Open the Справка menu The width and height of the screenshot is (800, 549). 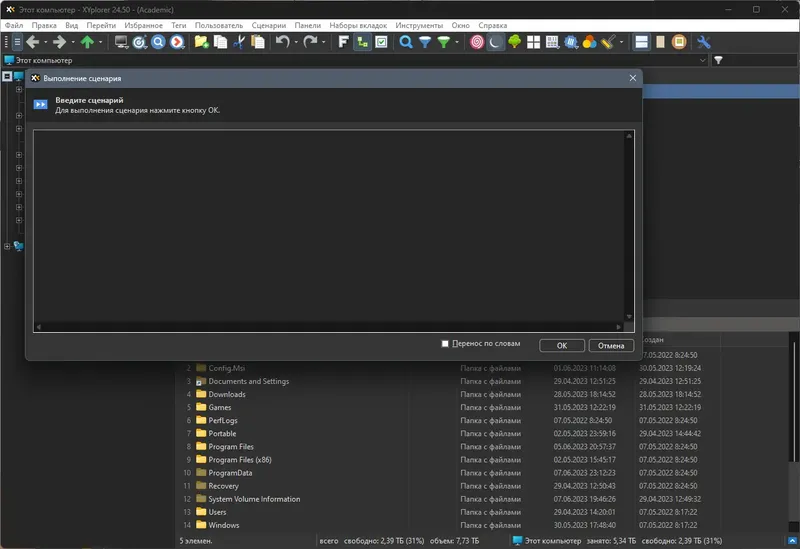coord(492,25)
